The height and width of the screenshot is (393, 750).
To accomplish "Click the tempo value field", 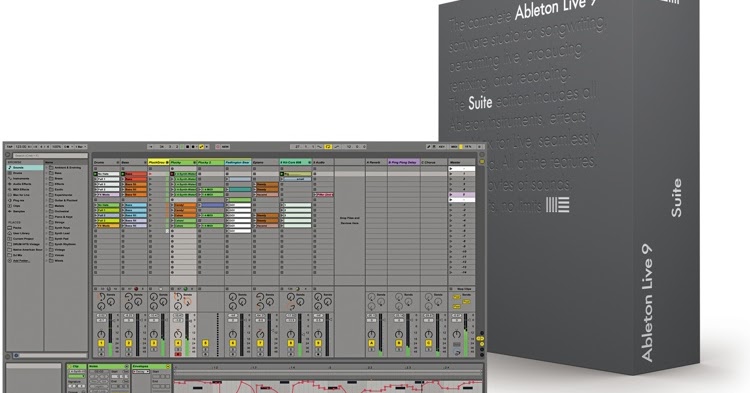I will pyautogui.click(x=21, y=147).
